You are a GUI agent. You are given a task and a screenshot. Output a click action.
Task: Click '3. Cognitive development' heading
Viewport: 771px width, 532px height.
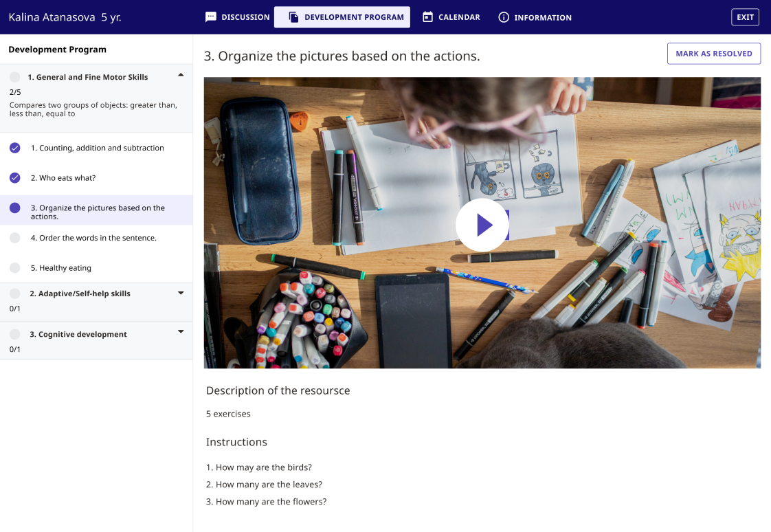click(x=78, y=334)
